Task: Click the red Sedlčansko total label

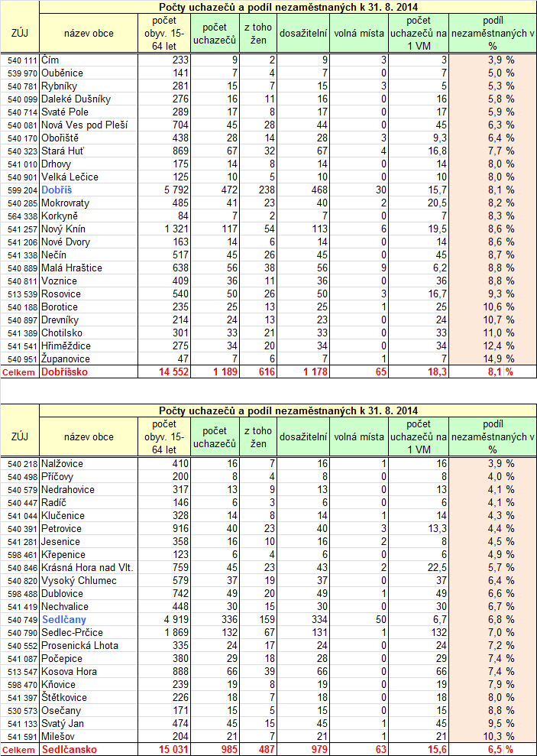Action: point(69,749)
